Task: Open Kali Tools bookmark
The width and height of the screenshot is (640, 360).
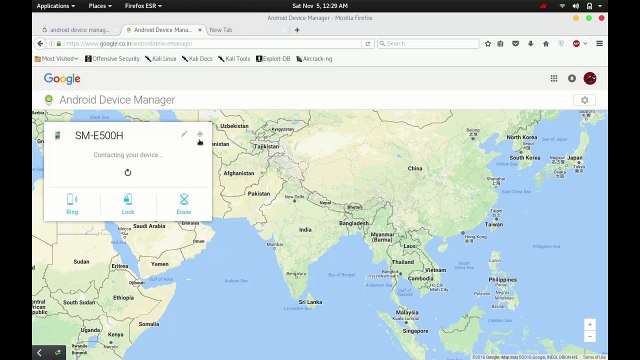Action: pos(234,59)
